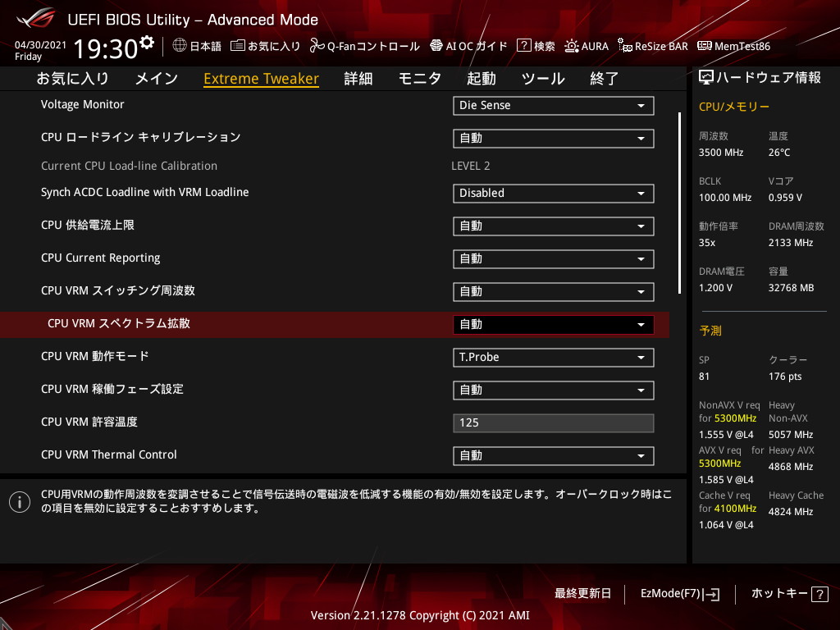Open the CPU VRM 動作モード T.Probe dropdown
The image size is (840, 630).
click(554, 358)
